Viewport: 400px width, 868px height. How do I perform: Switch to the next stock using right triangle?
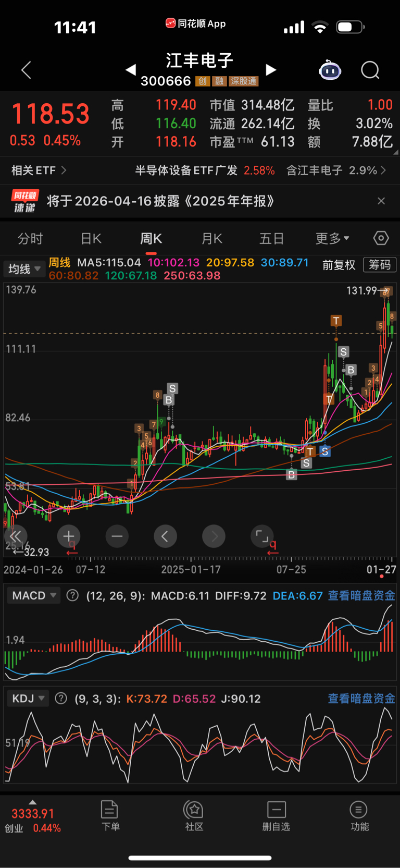271,69
